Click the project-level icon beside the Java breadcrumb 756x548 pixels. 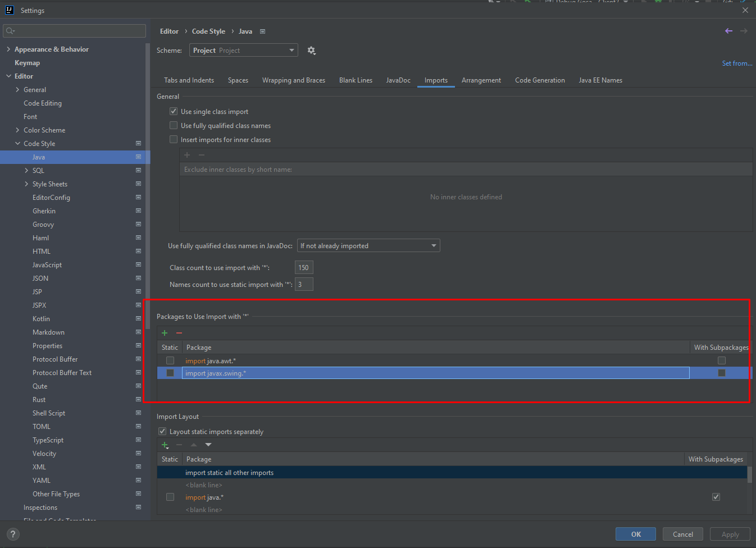pos(262,31)
